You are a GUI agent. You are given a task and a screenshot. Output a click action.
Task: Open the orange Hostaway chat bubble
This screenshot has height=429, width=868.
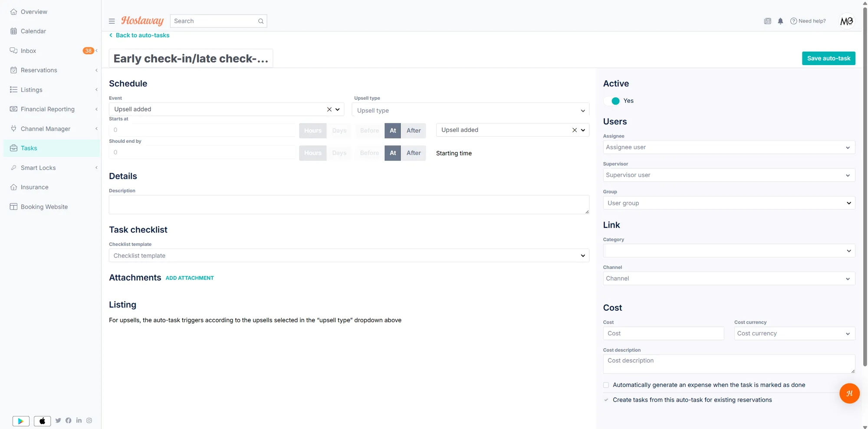pos(849,393)
